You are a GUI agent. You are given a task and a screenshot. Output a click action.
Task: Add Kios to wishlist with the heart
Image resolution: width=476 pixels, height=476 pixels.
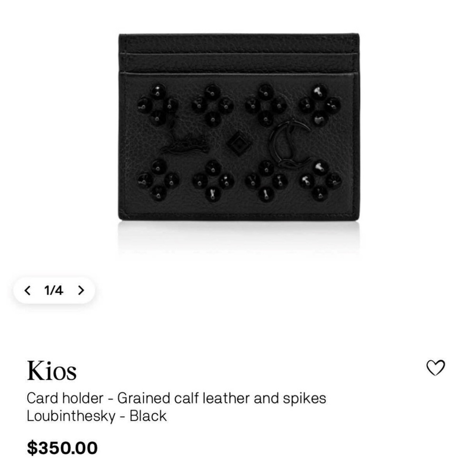pos(435,368)
